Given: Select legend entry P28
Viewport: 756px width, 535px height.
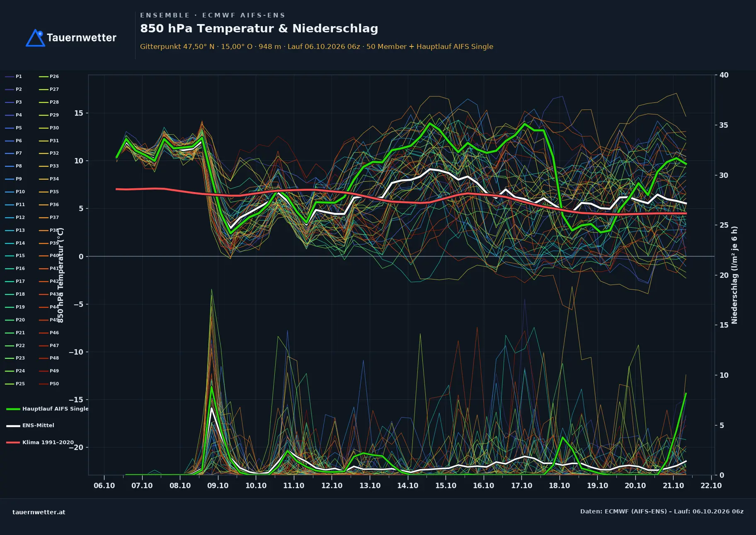Looking at the screenshot, I should point(49,102).
